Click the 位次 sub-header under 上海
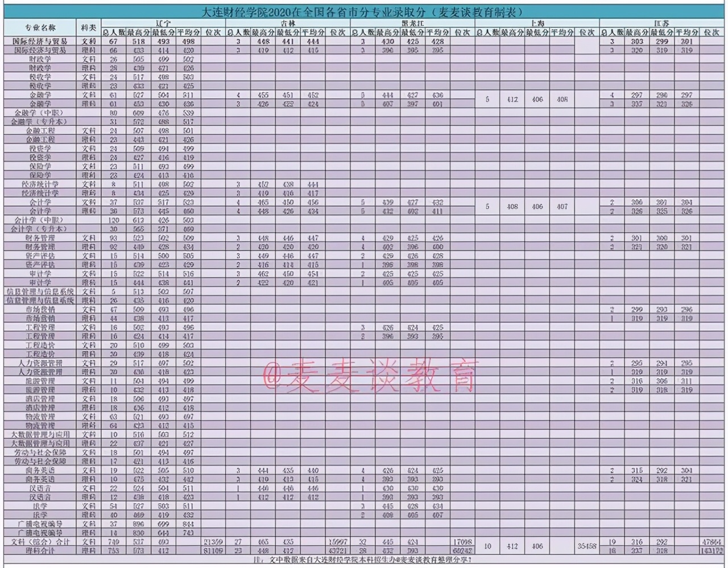The height and width of the screenshot is (568, 728). pos(587,33)
